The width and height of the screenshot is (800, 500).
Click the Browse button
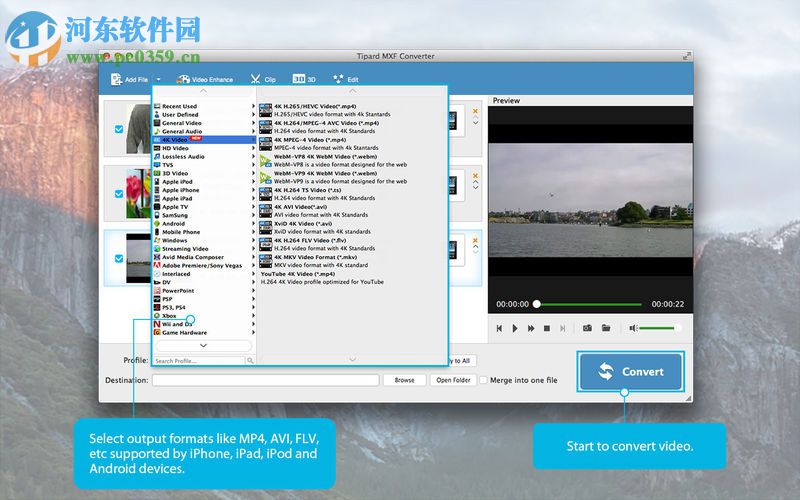coord(404,380)
